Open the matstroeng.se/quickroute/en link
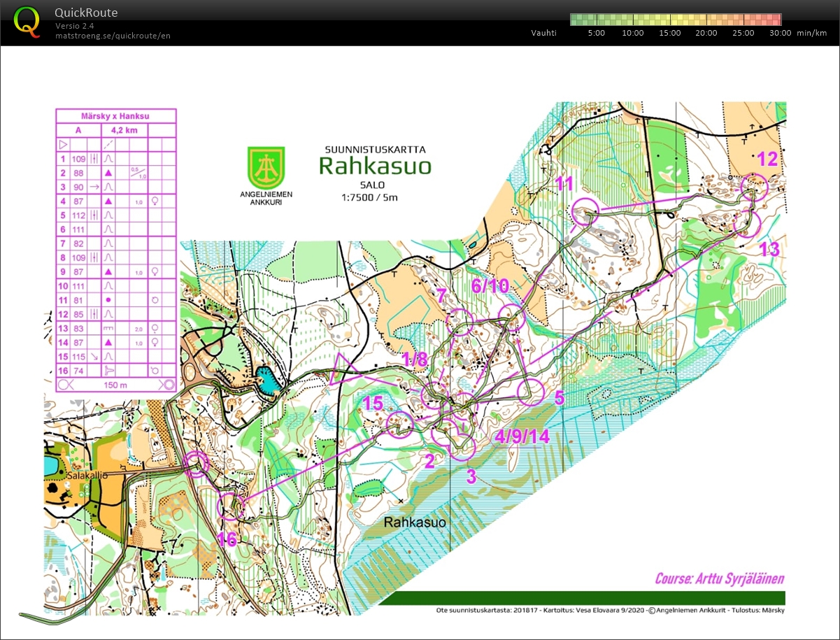This screenshot has width=840, height=640. coord(113,36)
